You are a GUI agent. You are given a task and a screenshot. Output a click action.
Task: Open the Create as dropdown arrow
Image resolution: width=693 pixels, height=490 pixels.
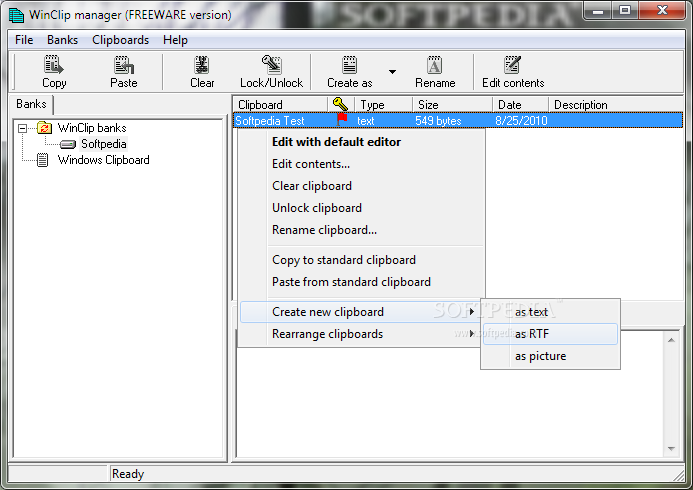coord(392,72)
